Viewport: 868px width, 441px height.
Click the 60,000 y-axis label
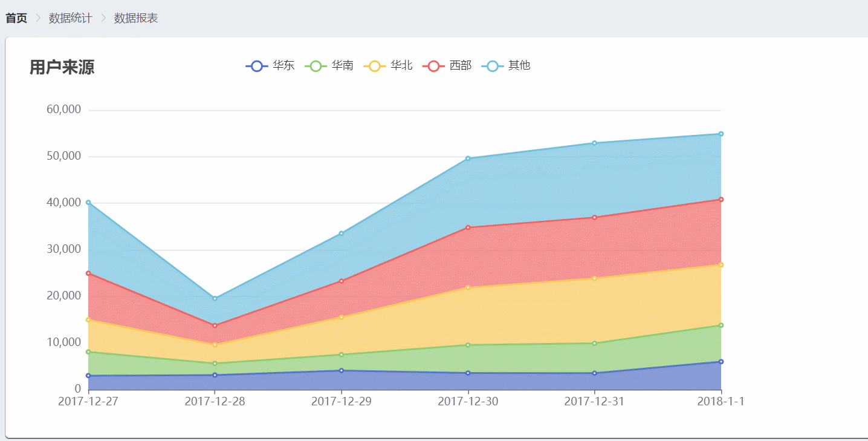(63, 109)
